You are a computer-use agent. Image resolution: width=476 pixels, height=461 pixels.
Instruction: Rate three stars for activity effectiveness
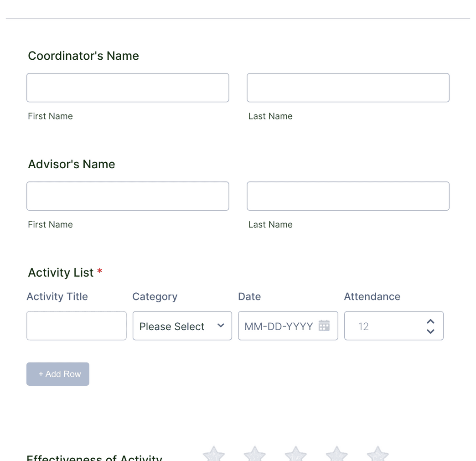[x=295, y=455]
